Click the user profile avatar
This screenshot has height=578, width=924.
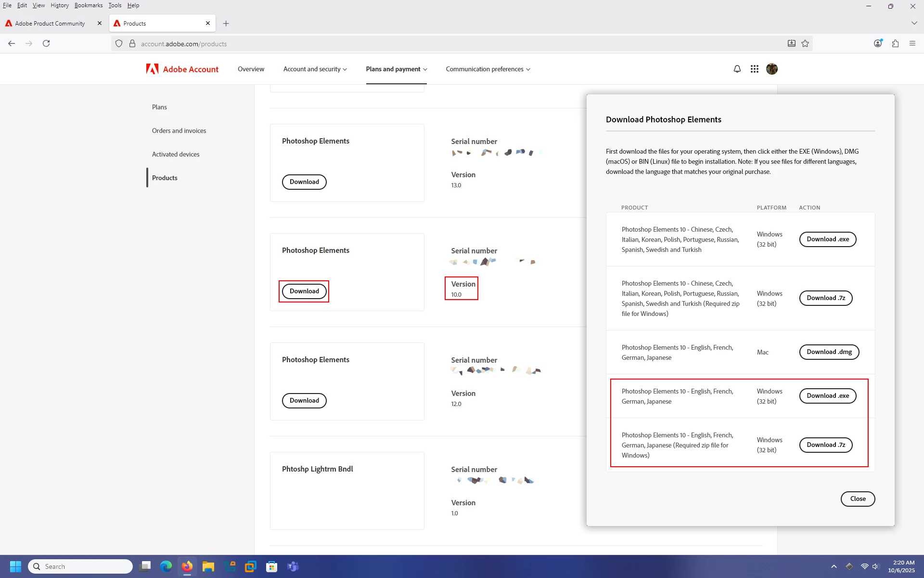(x=771, y=69)
